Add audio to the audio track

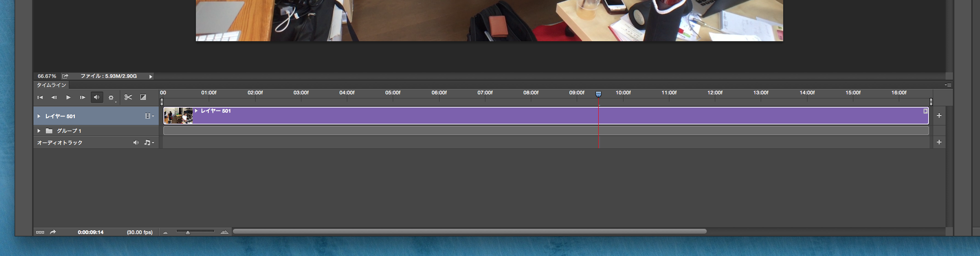(x=939, y=142)
